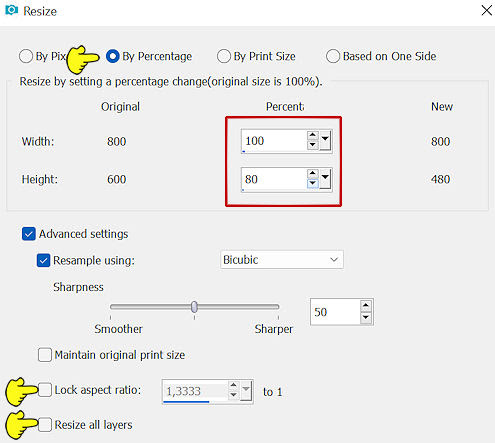
Task: Select the By Percentage radio option
Action: (x=113, y=56)
